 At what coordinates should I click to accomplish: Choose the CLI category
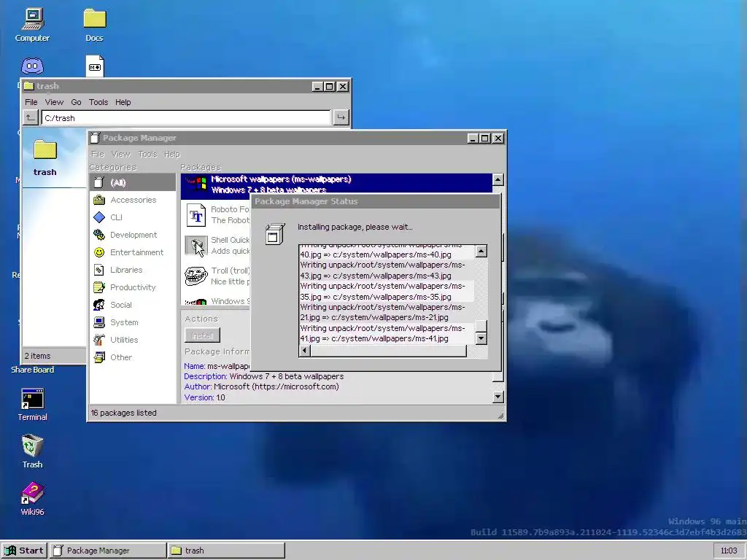pyautogui.click(x=133, y=217)
